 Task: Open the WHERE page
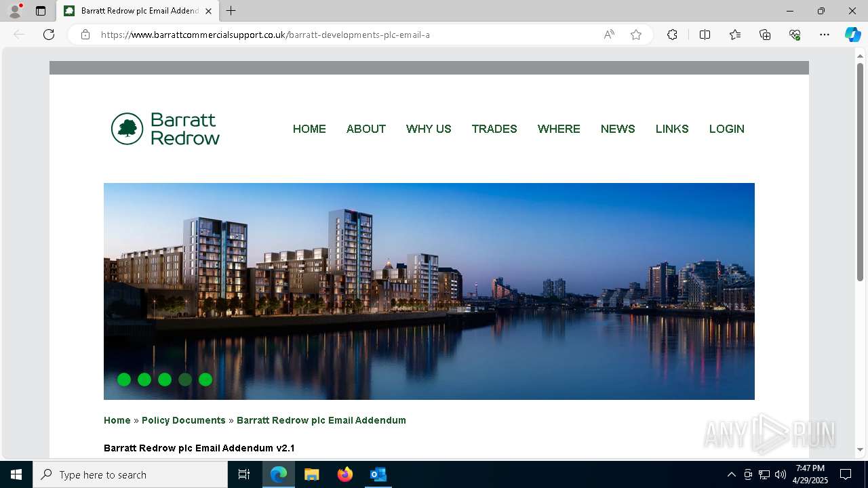pyautogui.click(x=559, y=129)
